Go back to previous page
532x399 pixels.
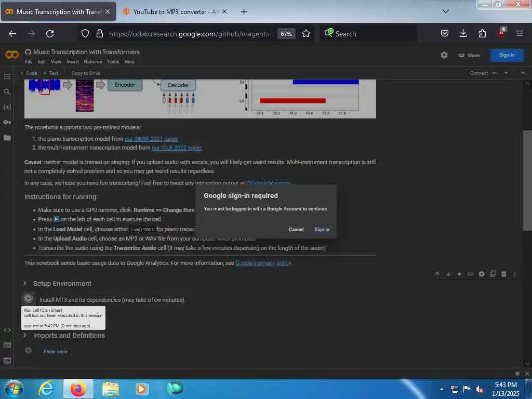[x=12, y=34]
